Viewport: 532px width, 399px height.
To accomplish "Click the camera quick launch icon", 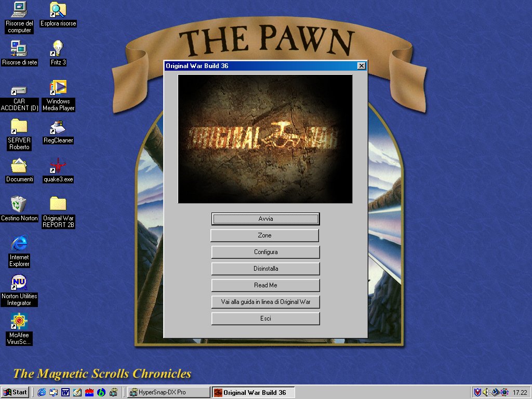I will (x=113, y=393).
